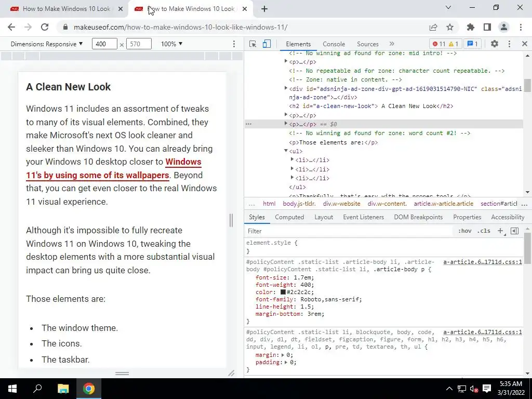Select article.w-article.article breadcrumb
The width and height of the screenshot is (532, 399).
click(444, 204)
